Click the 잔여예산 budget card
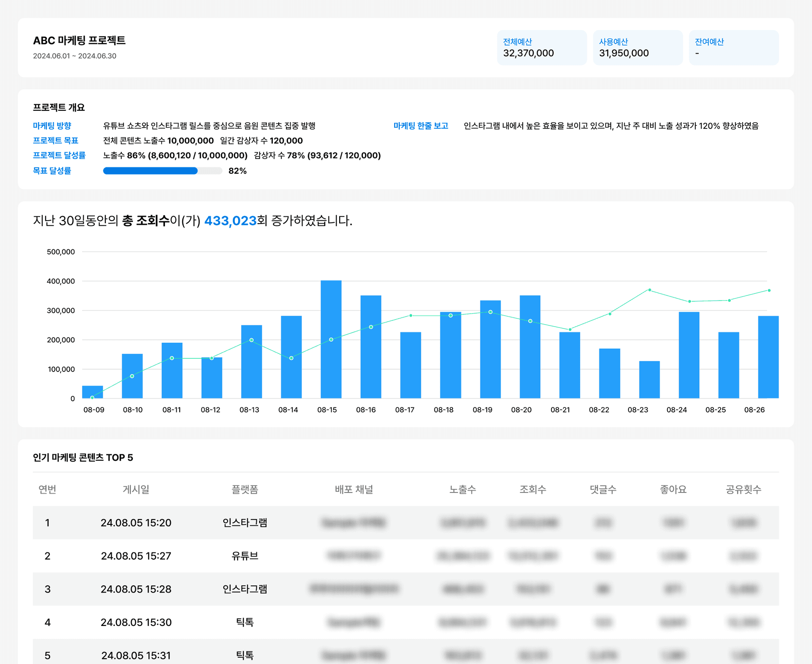 [733, 48]
